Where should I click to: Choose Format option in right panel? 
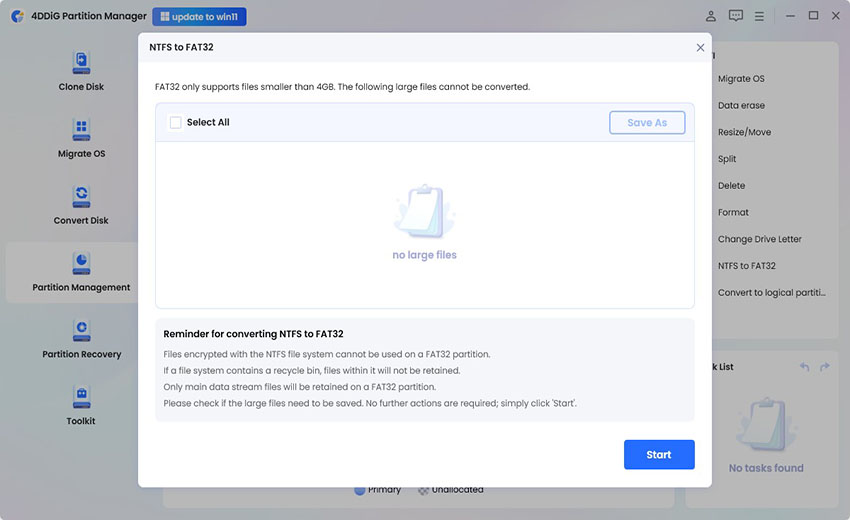pyautogui.click(x=733, y=212)
